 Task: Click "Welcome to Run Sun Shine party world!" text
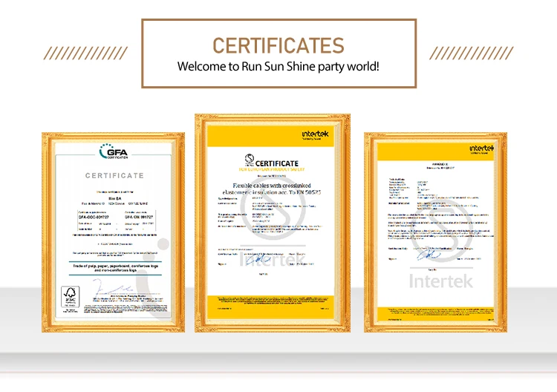(278, 66)
